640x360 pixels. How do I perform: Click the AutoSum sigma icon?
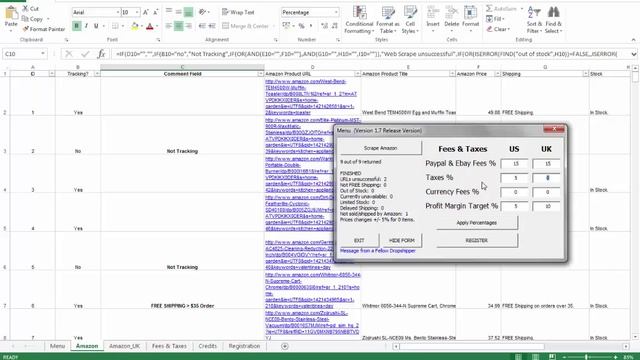489,9
